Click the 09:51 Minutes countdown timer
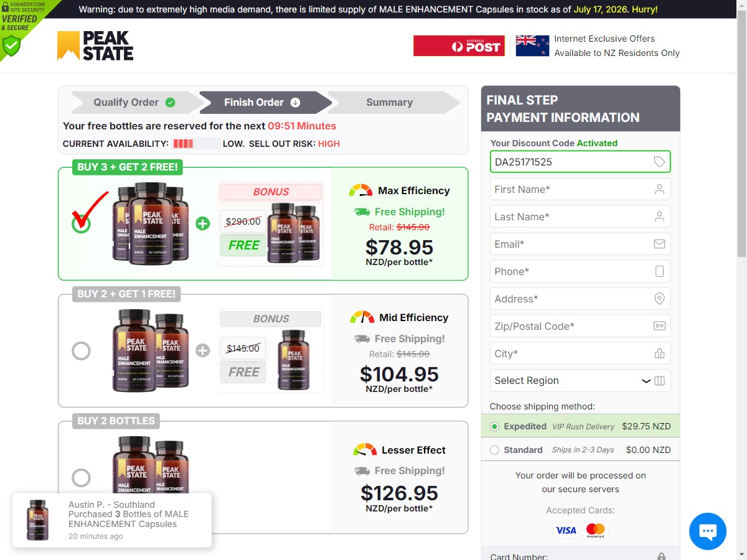 tap(302, 126)
